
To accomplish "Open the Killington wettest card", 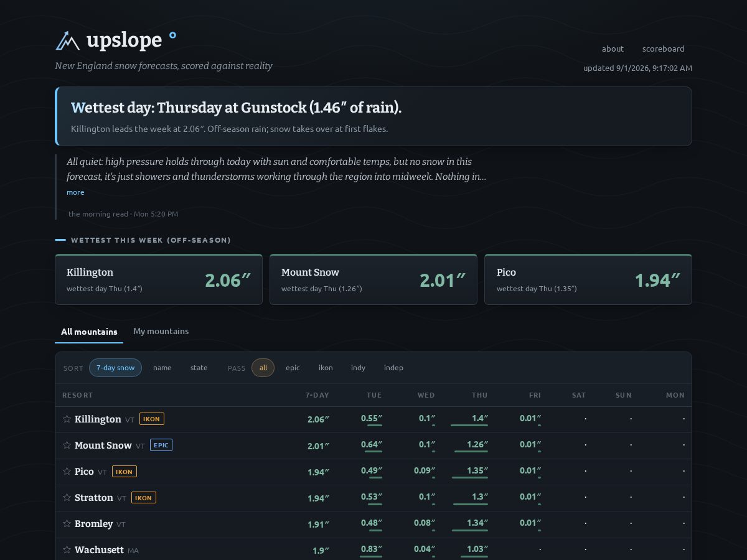I will (x=159, y=279).
